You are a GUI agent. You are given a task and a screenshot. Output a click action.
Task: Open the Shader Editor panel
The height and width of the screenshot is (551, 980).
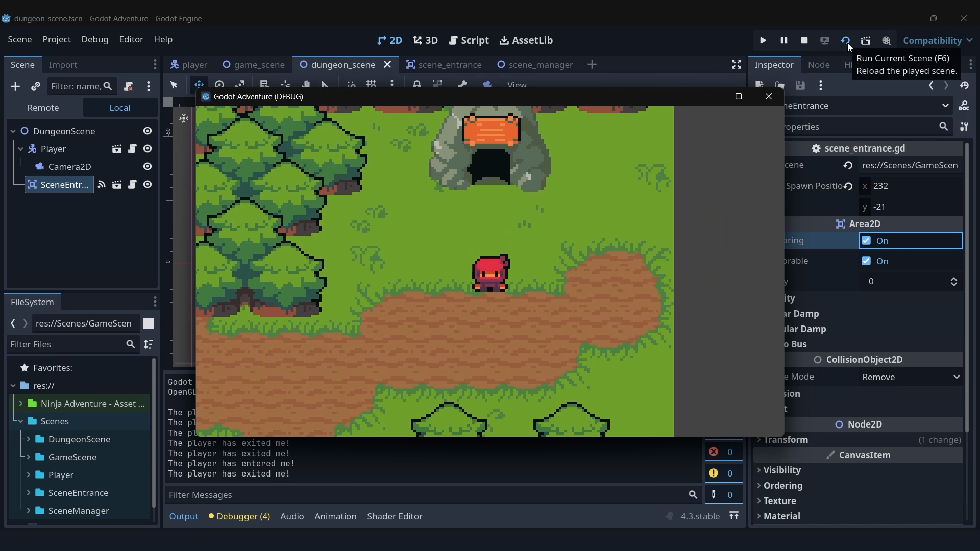395,516
